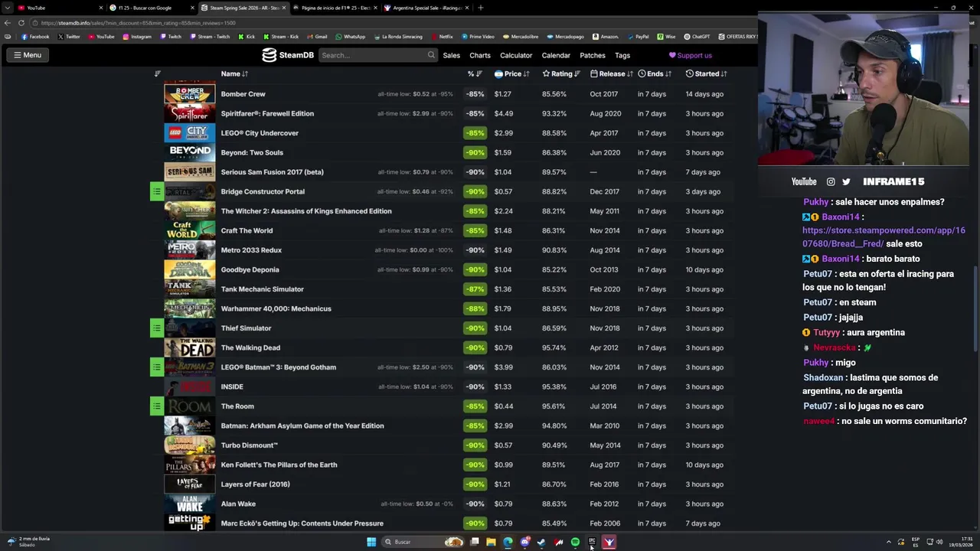Click the sort icon left of Name header

[158, 73]
